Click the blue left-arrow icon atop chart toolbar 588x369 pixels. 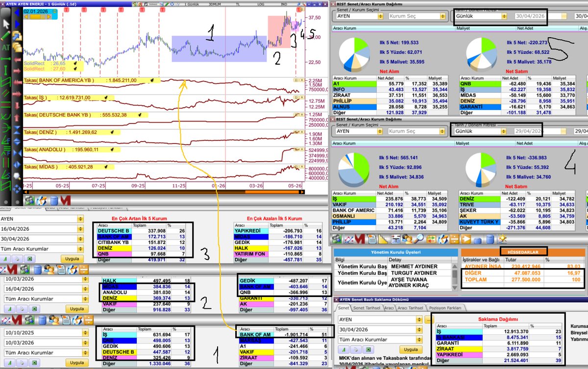coord(17,12)
